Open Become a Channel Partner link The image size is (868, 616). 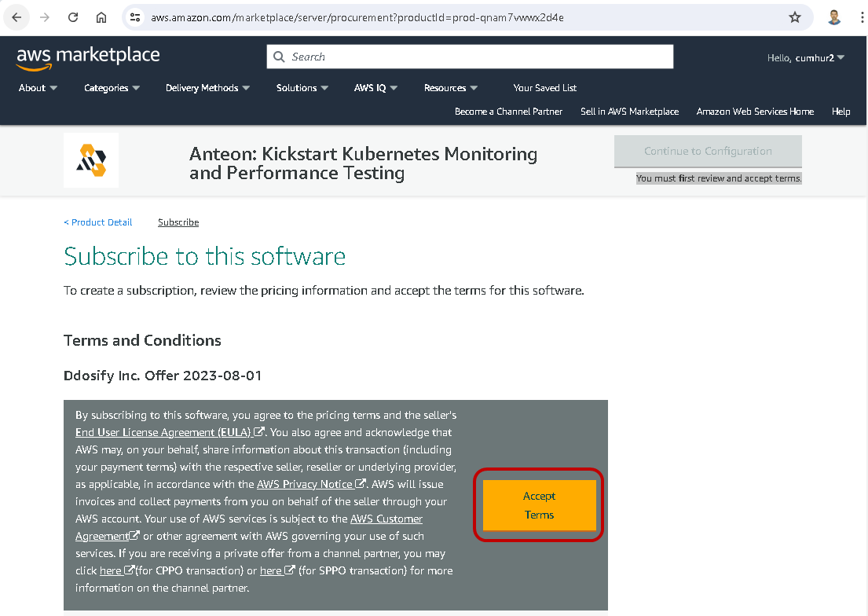(x=508, y=112)
